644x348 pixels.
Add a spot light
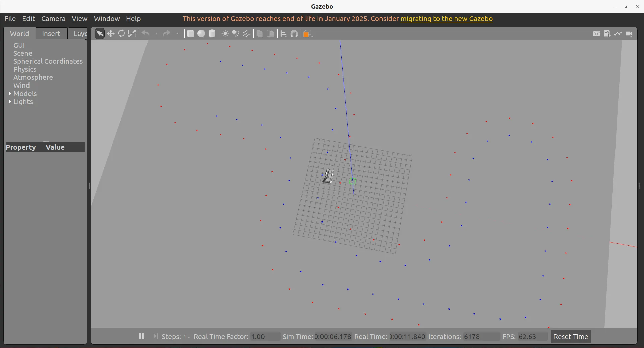[x=236, y=34]
